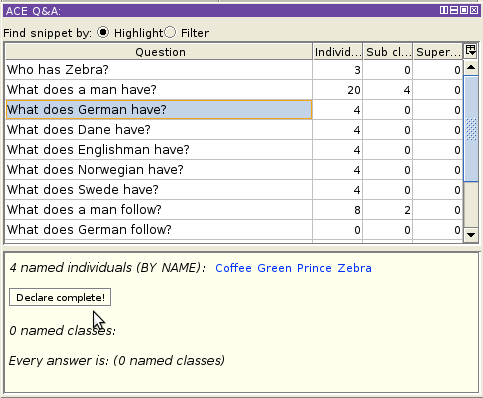Click the Declare complete! button

[60, 297]
